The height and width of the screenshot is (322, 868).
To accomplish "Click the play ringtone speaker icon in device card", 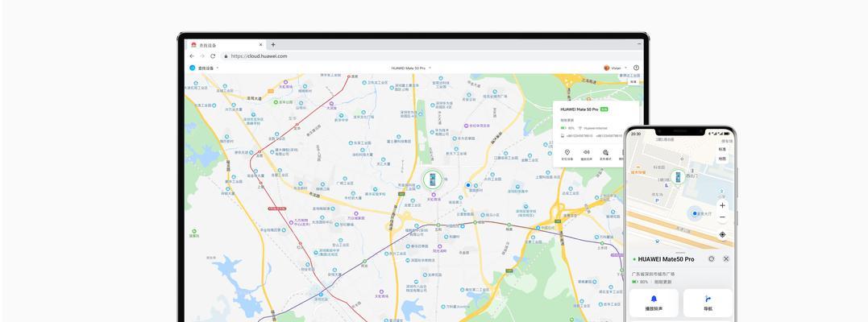I will click(586, 152).
